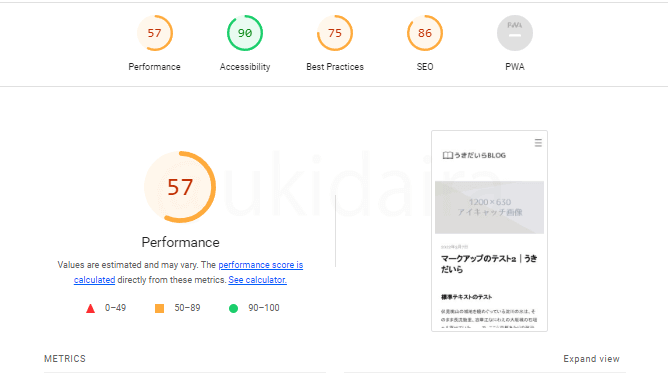Click the red triangle 0–49 legend icon
This screenshot has height=376, width=668.
[x=90, y=308]
